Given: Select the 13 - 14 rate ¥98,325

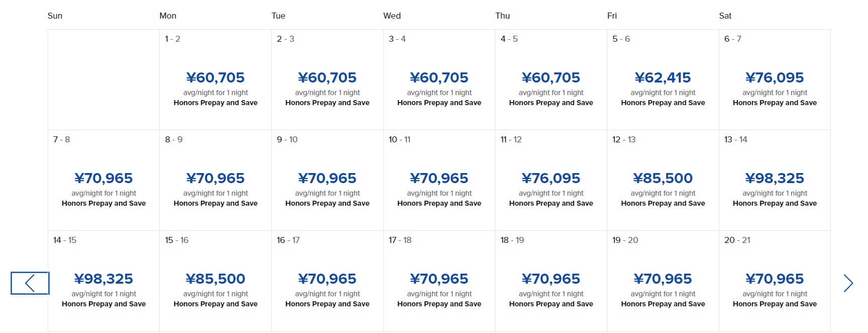Looking at the screenshot, I should pos(775,180).
